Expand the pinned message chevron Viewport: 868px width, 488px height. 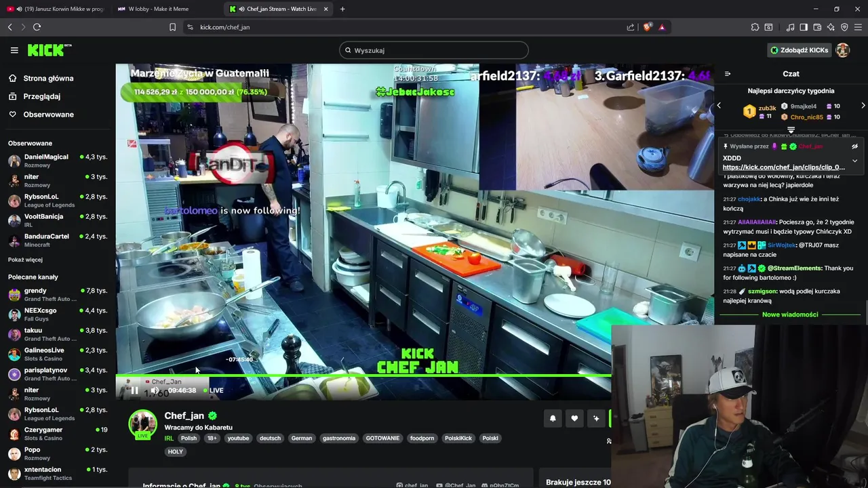click(x=854, y=161)
